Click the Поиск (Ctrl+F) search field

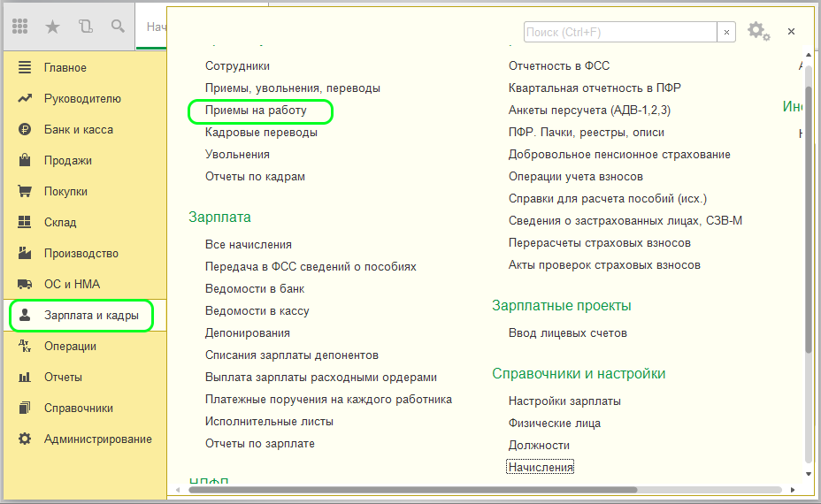click(620, 32)
